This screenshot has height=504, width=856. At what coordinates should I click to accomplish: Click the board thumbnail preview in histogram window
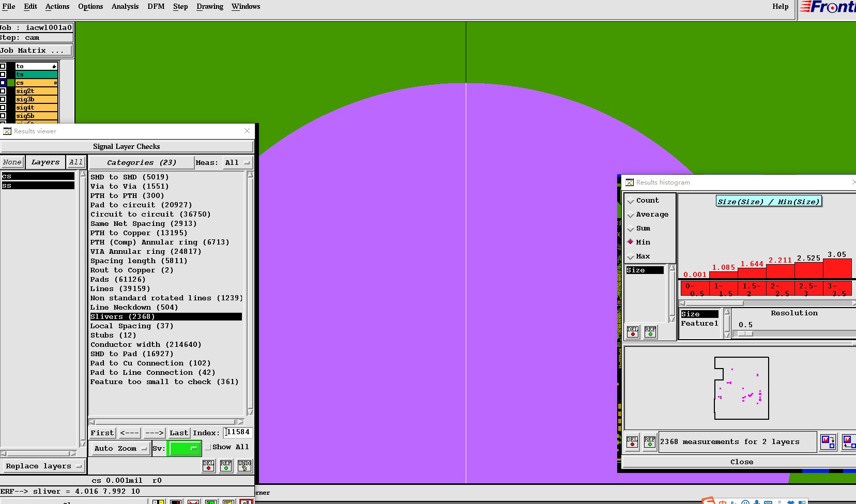coord(741,388)
